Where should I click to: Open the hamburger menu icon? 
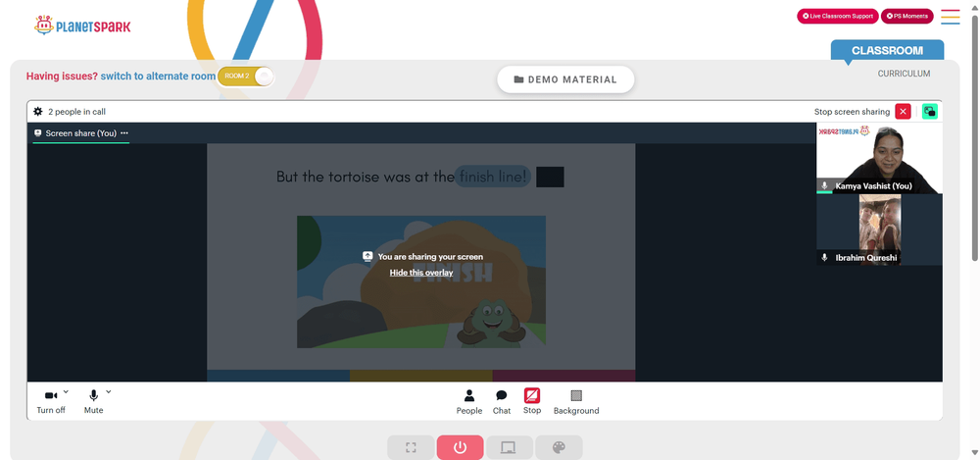950,17
